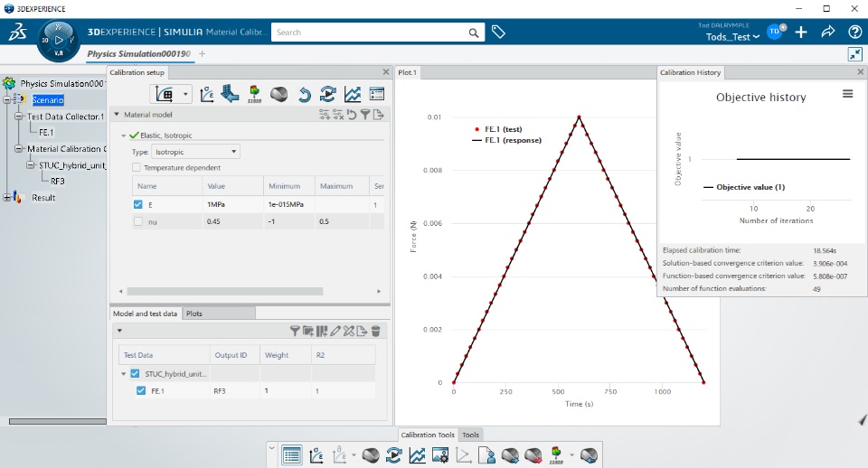Toggle fullscreen with the expand arrows button
The image size is (868, 468).
click(x=855, y=54)
